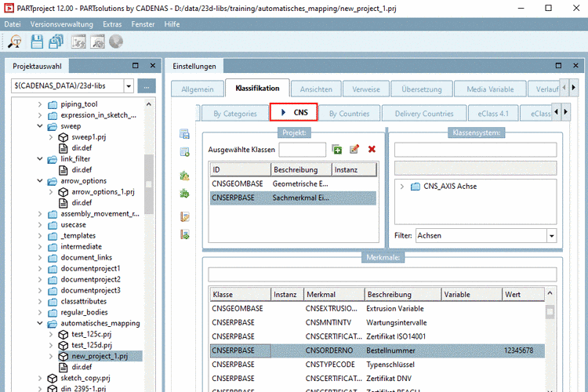Select the By Countries tab
The image size is (588, 392).
coord(349,113)
